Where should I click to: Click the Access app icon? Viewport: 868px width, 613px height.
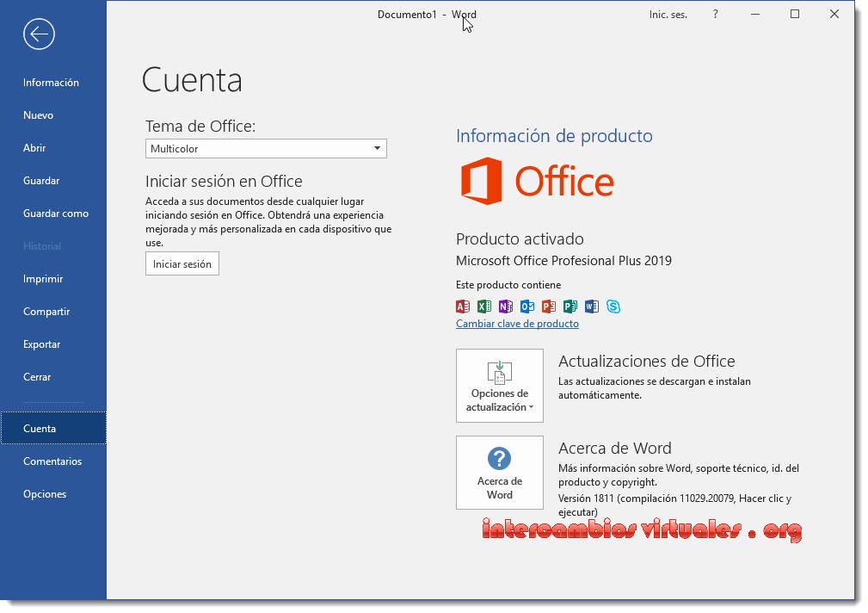[463, 306]
